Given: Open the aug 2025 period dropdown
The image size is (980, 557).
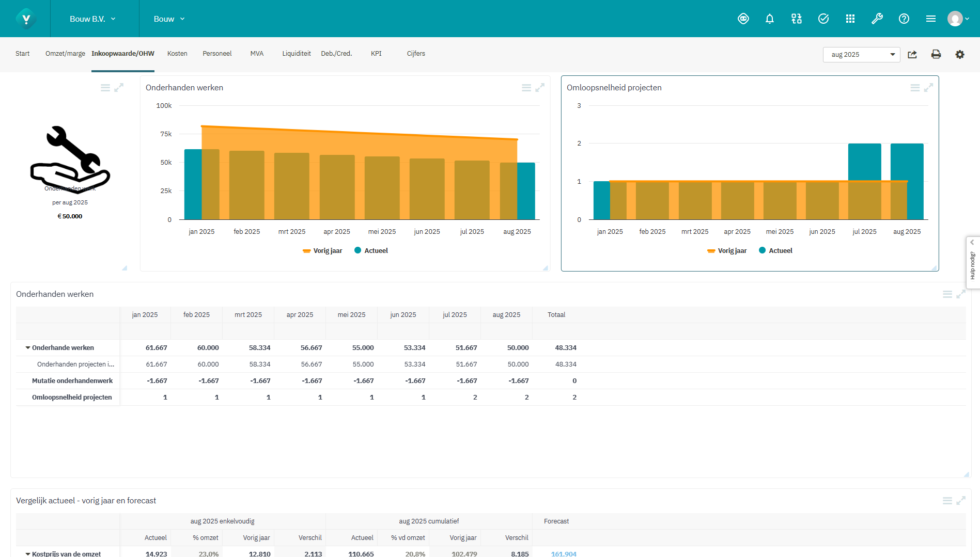Looking at the screenshot, I should click(x=861, y=55).
